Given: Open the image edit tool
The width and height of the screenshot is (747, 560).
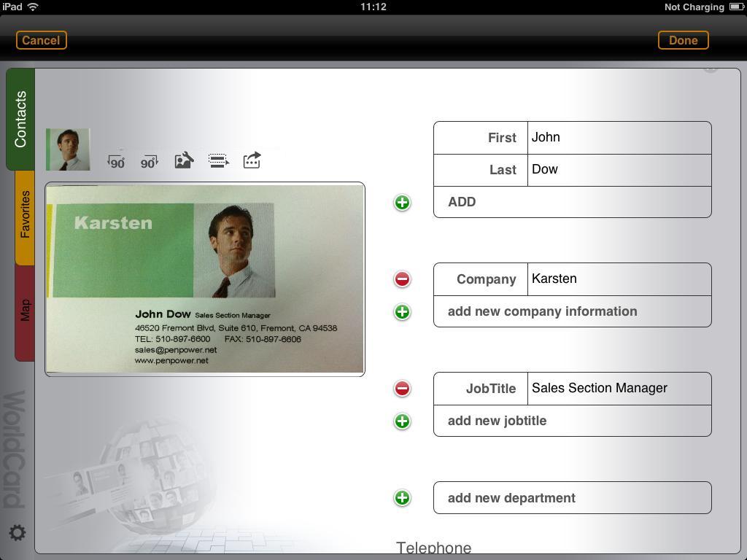Looking at the screenshot, I should click(184, 160).
